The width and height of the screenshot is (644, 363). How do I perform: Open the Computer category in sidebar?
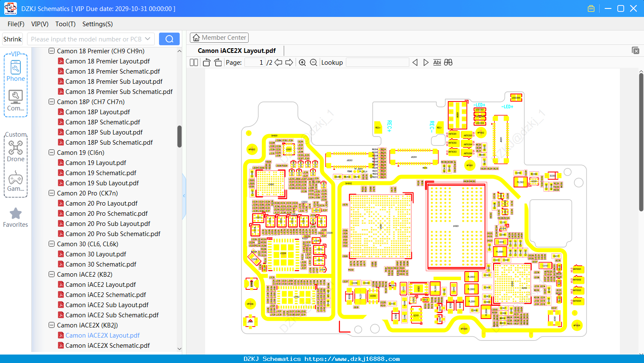(x=16, y=101)
